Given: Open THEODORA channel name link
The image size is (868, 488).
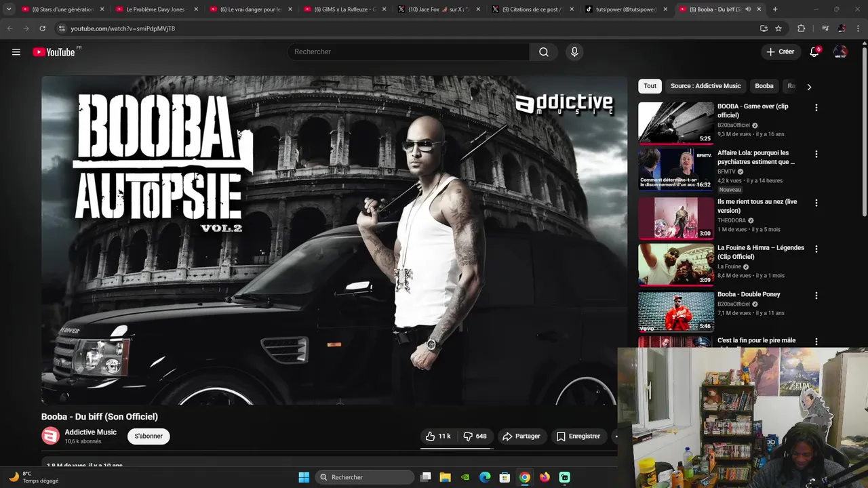Looking at the screenshot, I should point(732,220).
